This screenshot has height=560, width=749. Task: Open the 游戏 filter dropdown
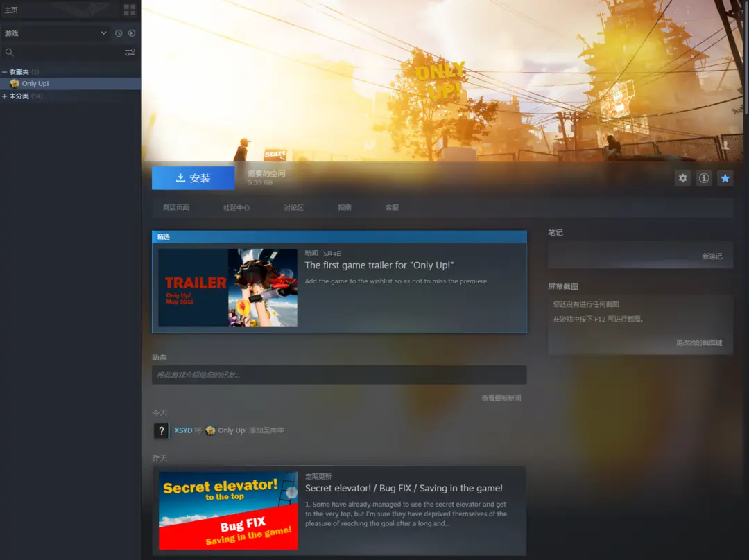[x=55, y=33]
